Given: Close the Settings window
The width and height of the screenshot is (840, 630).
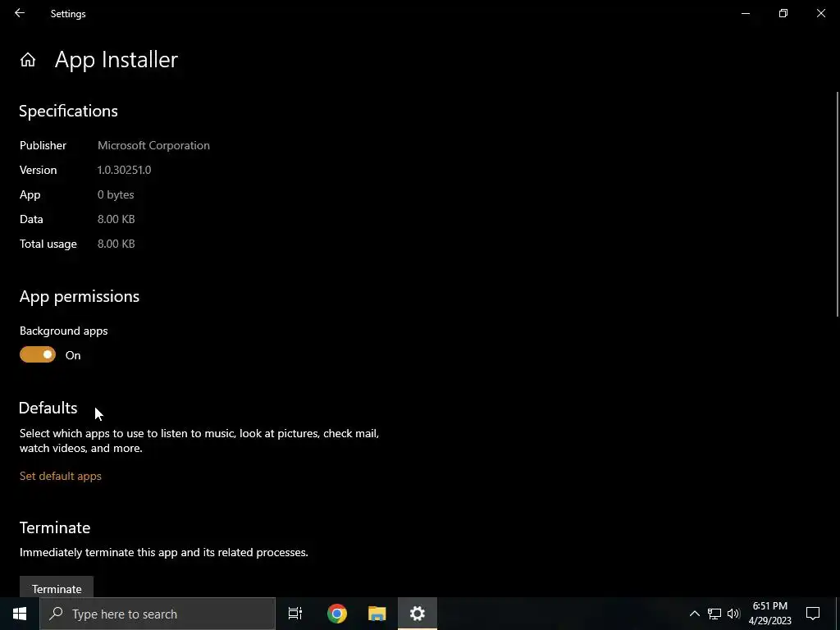Looking at the screenshot, I should coord(820,13).
